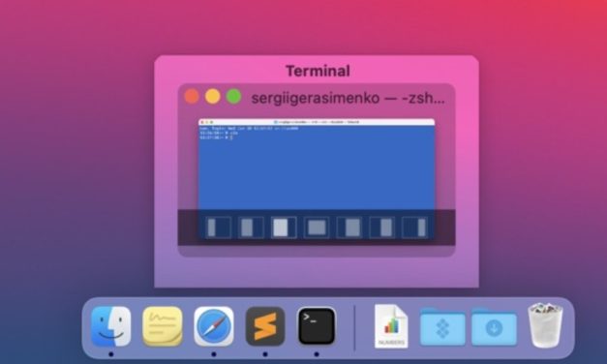This screenshot has width=607, height=364.
Task: Click the 'Terminal' heading in the popup
Action: point(318,71)
